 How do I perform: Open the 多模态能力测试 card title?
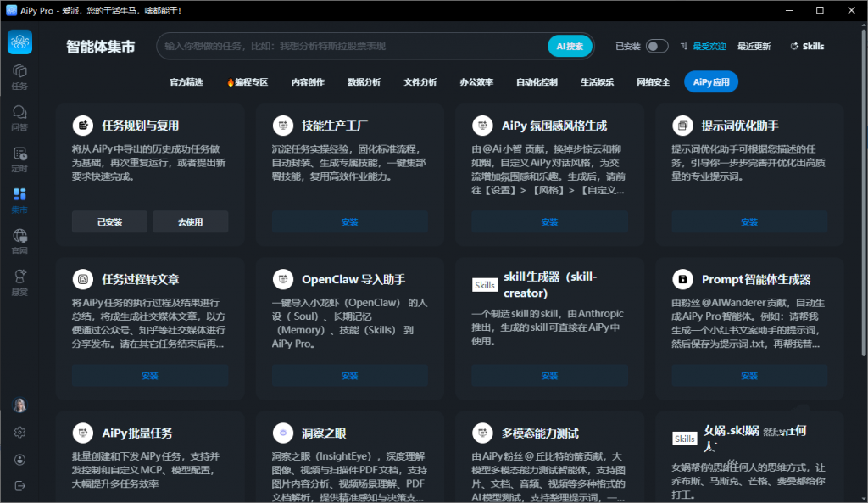[x=540, y=433]
